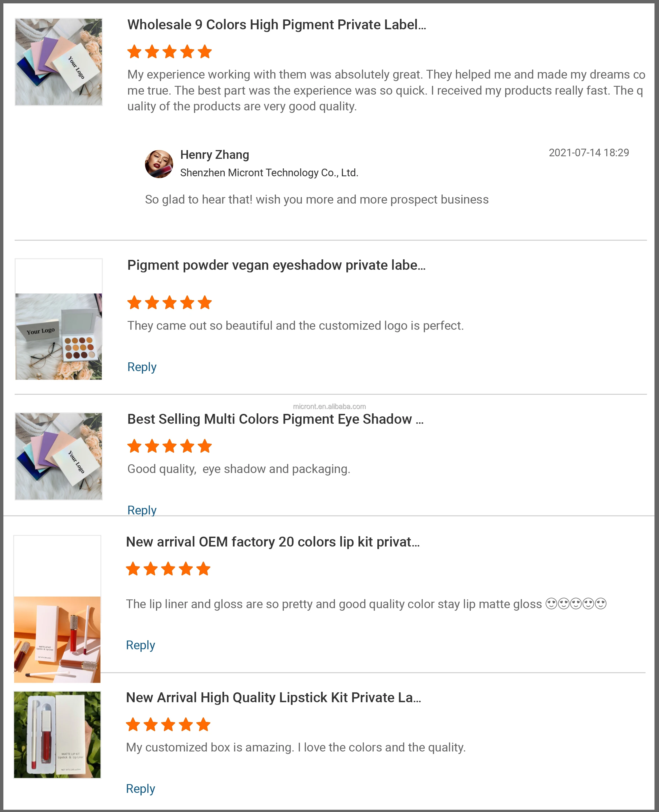Click star rating under Pigment powder vegan eyeshadow
The image size is (659, 812).
pos(169,303)
